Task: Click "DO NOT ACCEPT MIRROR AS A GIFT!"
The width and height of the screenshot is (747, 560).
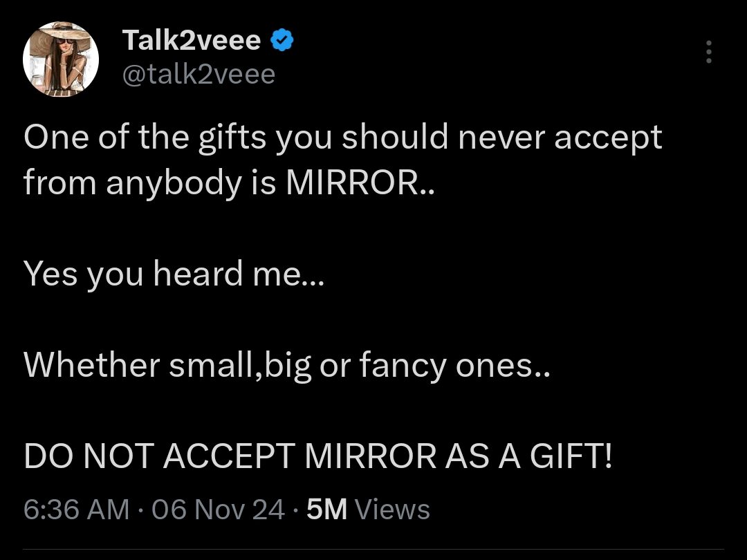Action: pyautogui.click(x=317, y=456)
